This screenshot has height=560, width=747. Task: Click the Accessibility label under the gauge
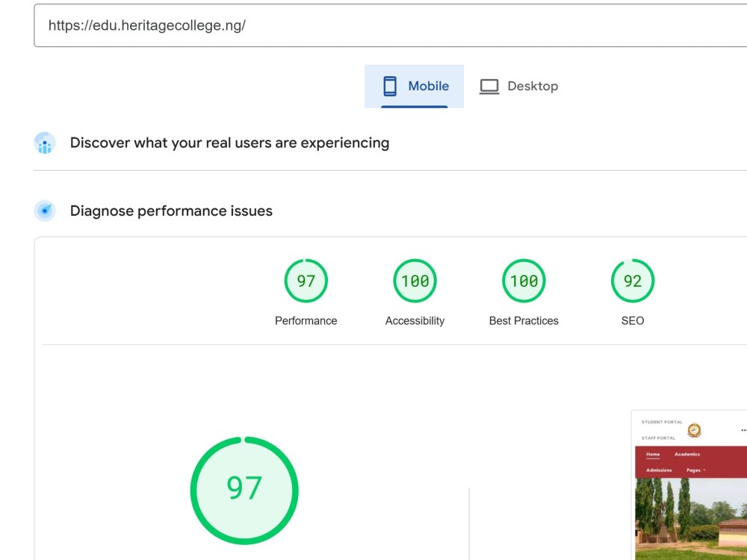click(x=415, y=321)
